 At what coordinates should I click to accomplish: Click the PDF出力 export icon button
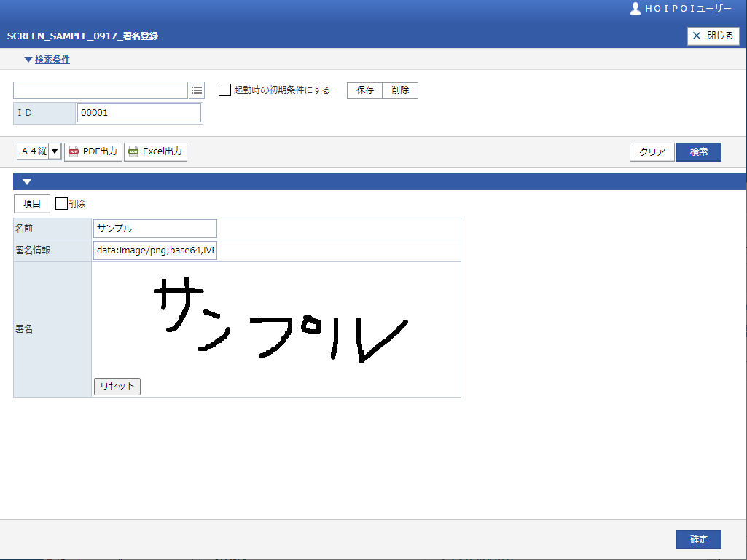click(93, 151)
